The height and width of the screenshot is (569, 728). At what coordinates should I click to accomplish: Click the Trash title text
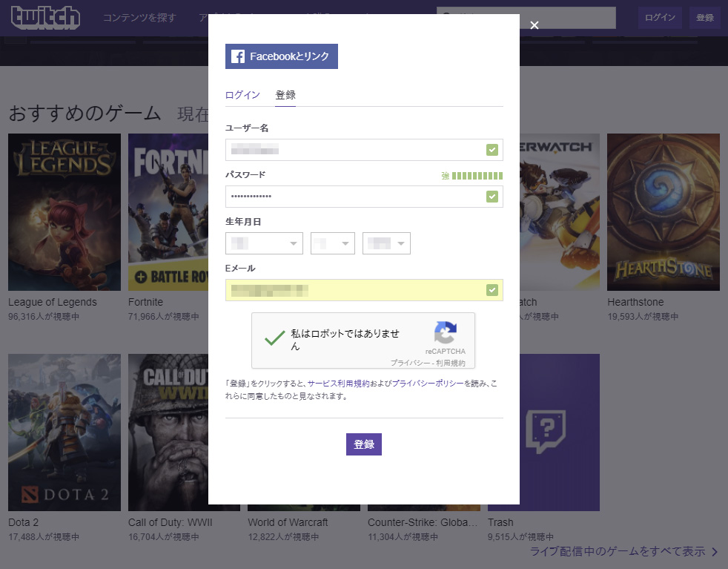500,522
